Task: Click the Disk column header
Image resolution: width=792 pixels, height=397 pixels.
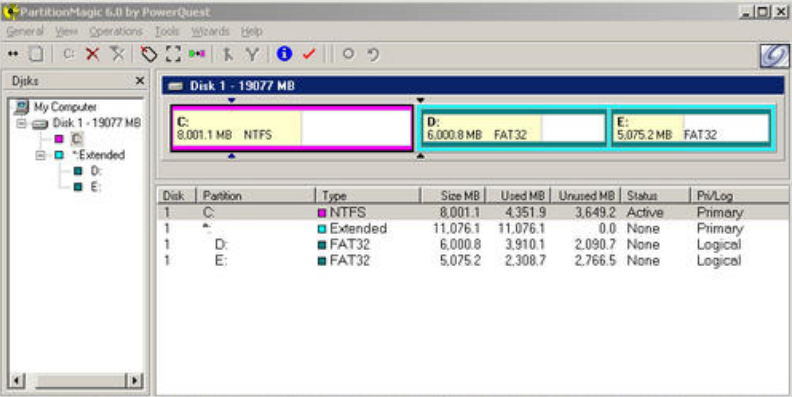Action: pos(177,195)
